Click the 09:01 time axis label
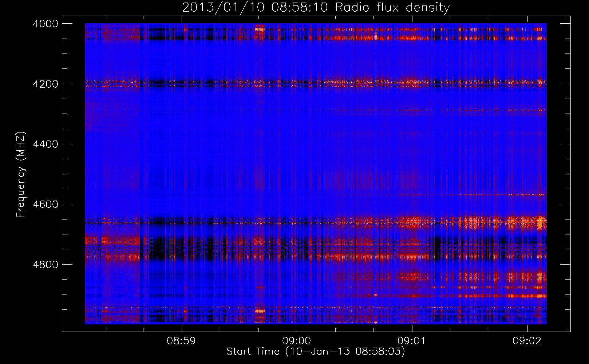Screen dimensions: 589x364 point(412,341)
